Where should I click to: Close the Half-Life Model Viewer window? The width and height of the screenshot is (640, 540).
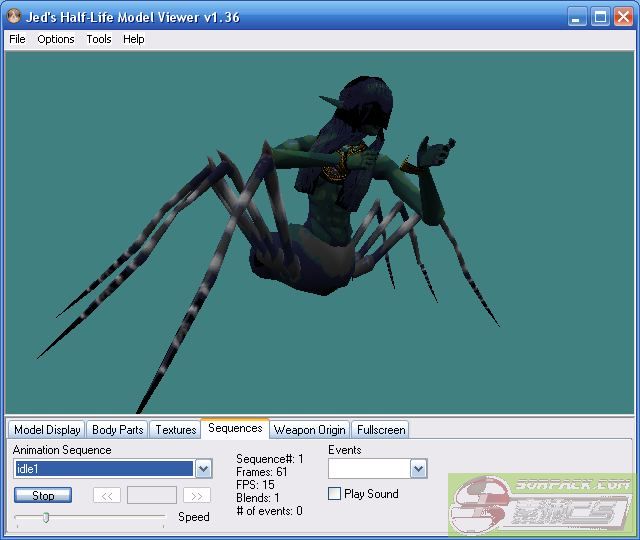pyautogui.click(x=624, y=17)
